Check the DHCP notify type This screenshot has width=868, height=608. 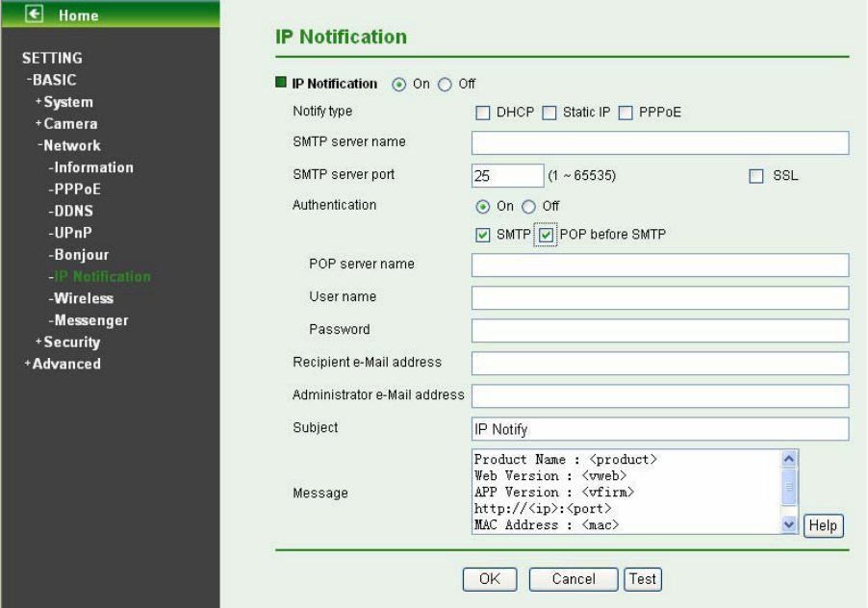pos(483,113)
